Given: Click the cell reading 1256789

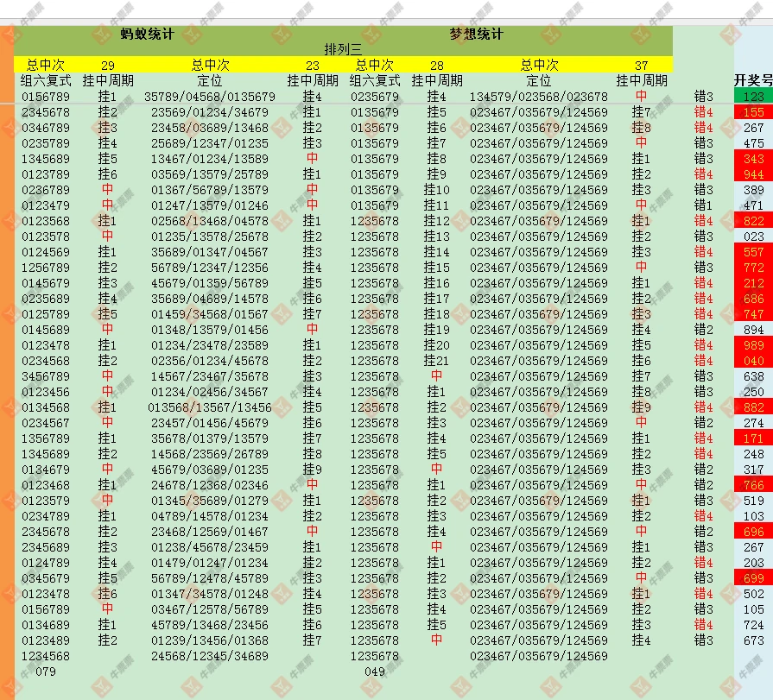Looking at the screenshot, I should click(x=46, y=268).
